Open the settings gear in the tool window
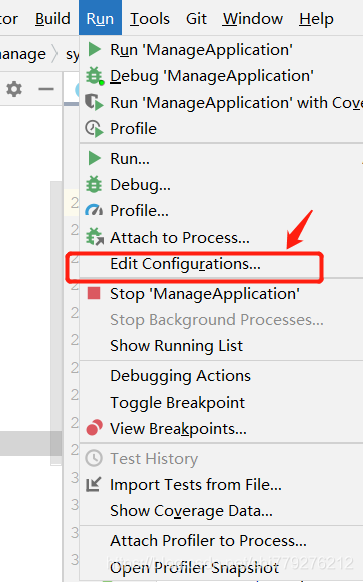The image size is (363, 582). (14, 89)
